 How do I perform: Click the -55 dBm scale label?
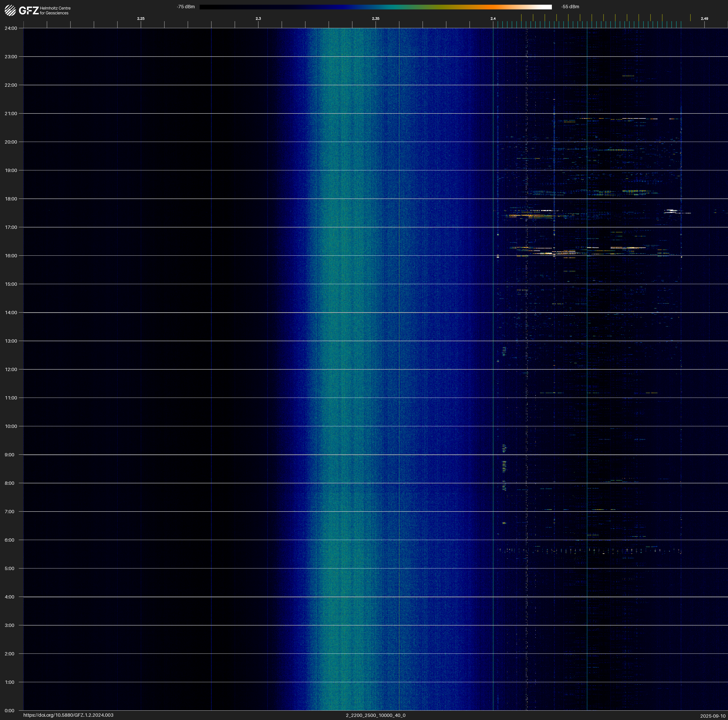[570, 7]
